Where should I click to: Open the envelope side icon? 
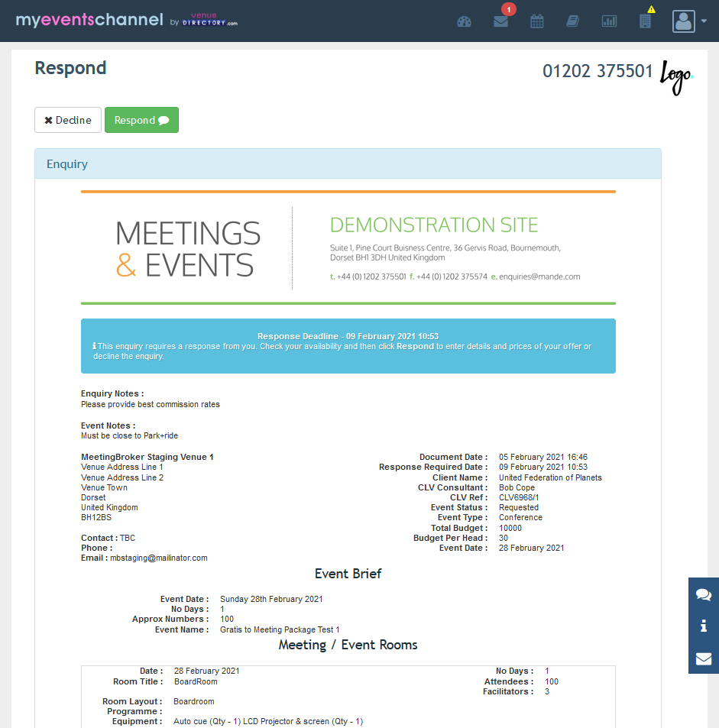[x=704, y=658]
